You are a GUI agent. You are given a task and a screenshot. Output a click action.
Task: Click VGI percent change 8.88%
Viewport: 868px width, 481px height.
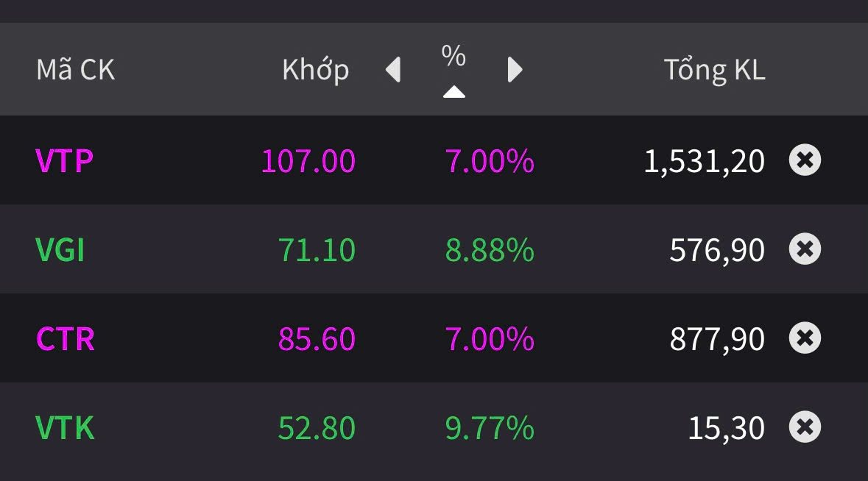click(490, 250)
